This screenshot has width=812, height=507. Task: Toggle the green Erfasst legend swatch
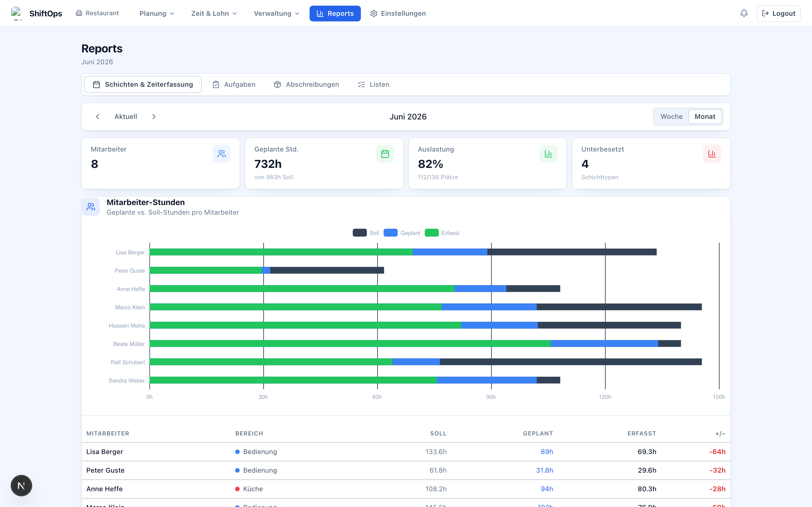[431, 233]
